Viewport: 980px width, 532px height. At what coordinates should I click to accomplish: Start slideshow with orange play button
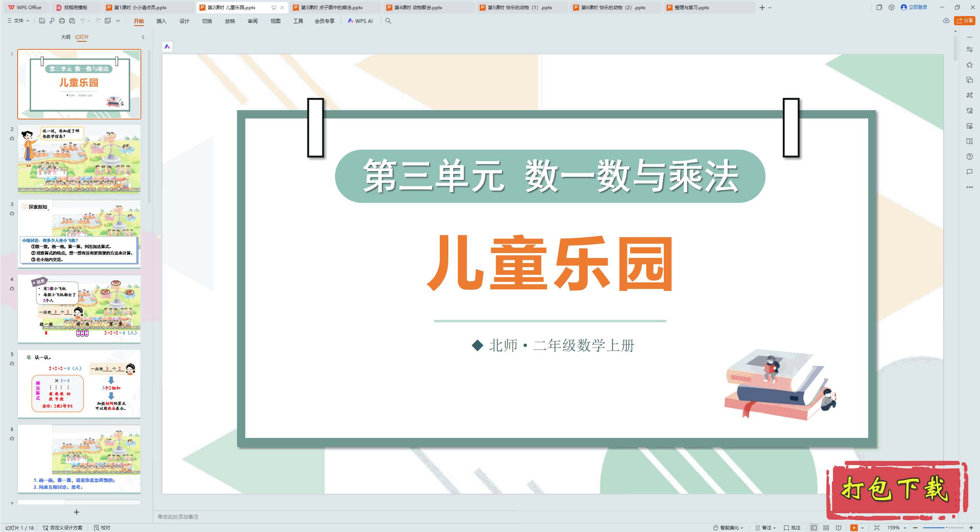click(854, 527)
